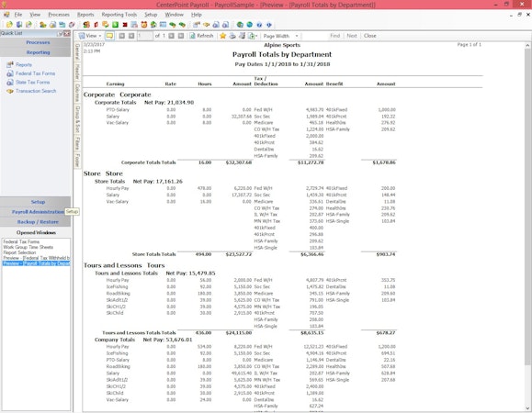
Task: Click the Refresh button in the report toolbar
Action: coord(201,36)
